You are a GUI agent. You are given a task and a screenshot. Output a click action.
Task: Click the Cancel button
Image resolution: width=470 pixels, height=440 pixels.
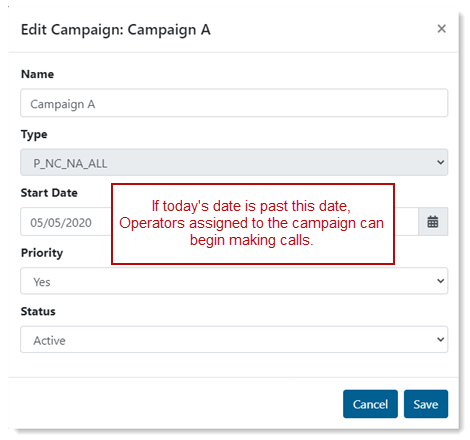(370, 404)
